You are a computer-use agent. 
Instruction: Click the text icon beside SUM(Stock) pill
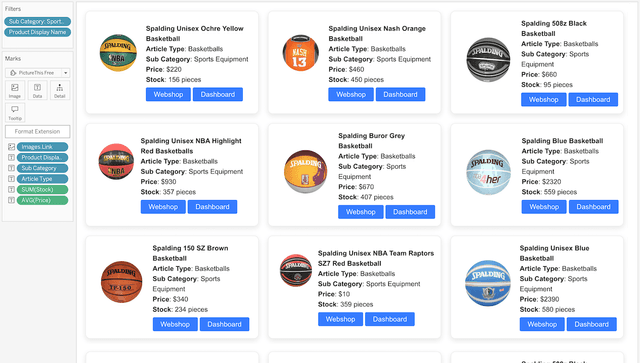(x=11, y=189)
